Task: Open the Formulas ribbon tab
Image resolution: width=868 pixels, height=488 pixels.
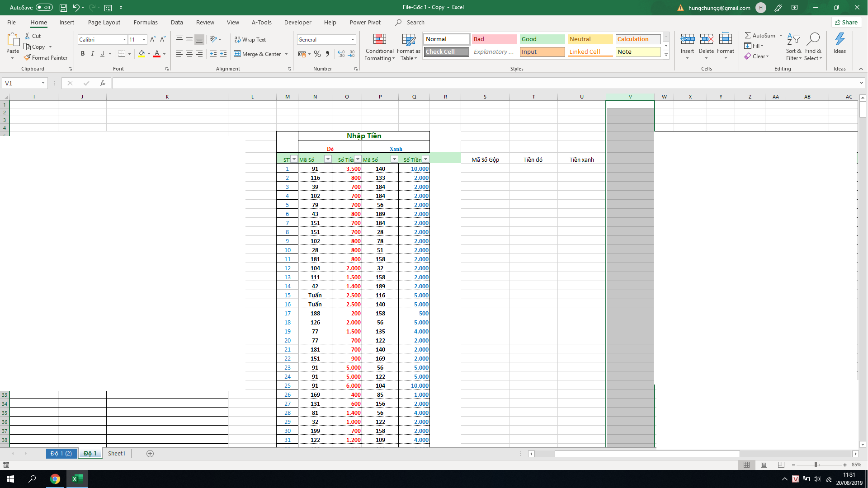Action: (146, 22)
